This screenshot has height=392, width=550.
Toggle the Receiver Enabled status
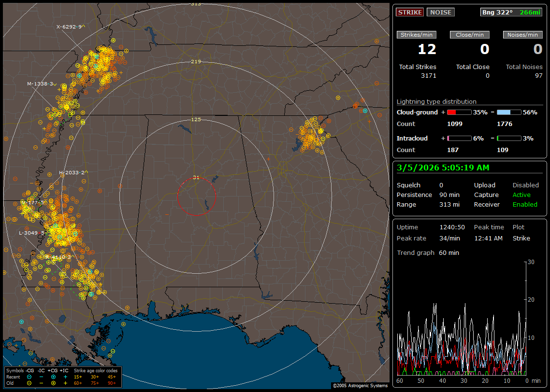click(525, 205)
